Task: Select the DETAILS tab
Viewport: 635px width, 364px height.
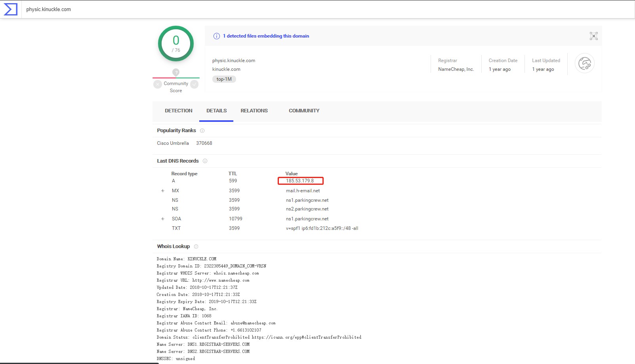Action: (x=216, y=111)
